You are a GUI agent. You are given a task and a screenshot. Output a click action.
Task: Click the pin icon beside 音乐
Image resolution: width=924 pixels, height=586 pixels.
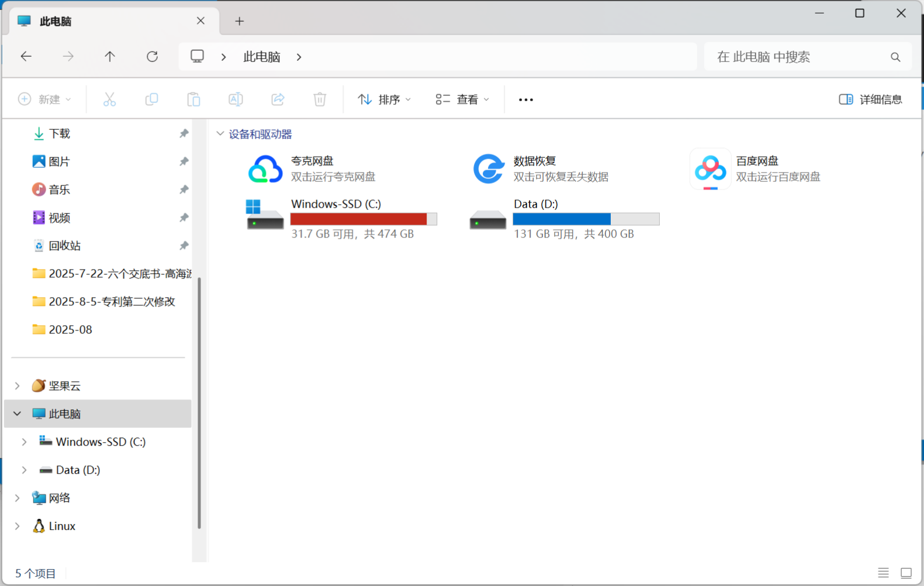click(184, 189)
